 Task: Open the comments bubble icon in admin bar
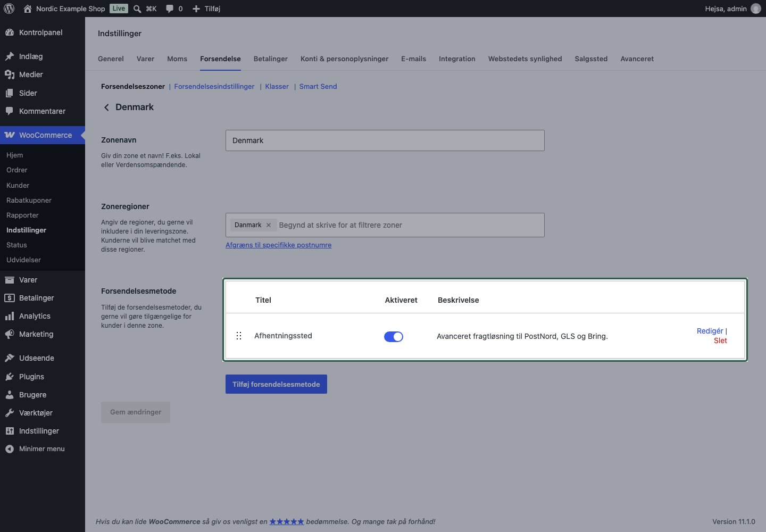click(170, 9)
